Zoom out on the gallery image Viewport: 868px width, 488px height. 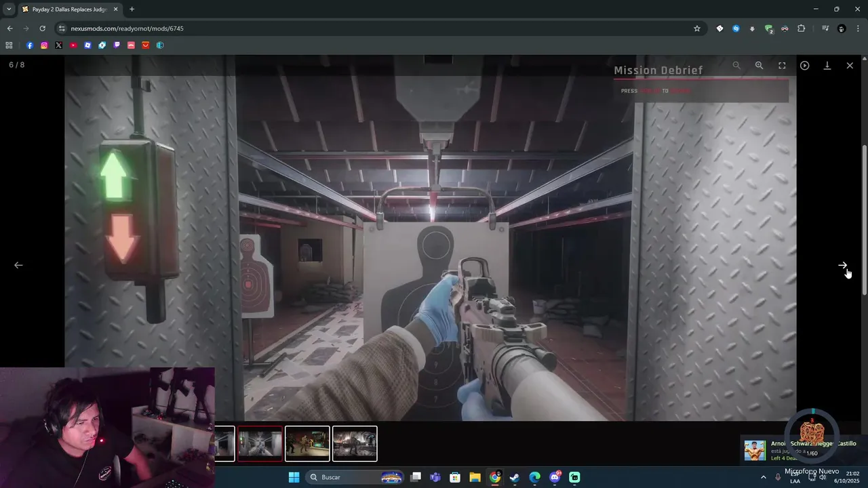[736, 65]
